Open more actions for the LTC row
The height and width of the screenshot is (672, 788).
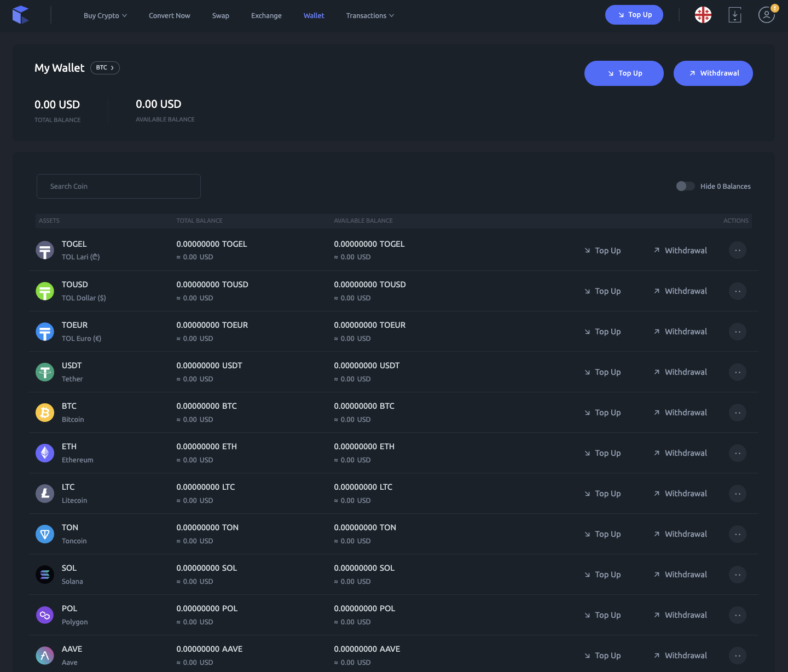(737, 494)
